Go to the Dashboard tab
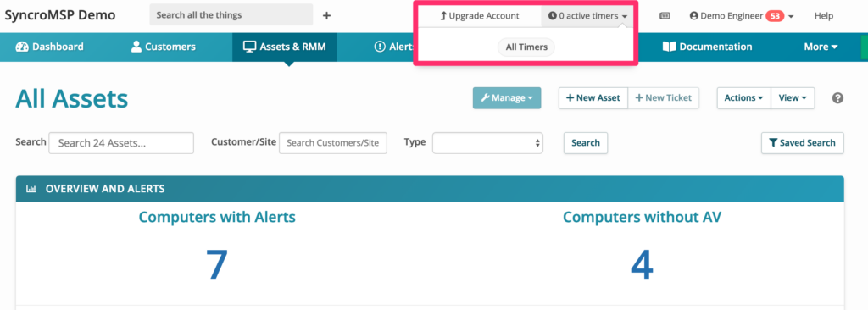 pyautogui.click(x=50, y=47)
